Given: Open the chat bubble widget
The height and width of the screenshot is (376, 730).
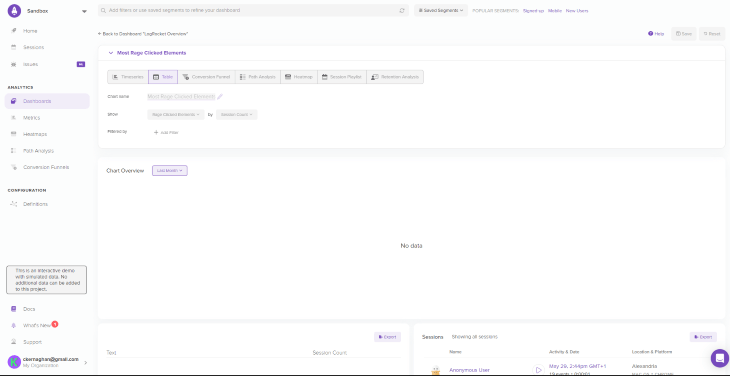Looking at the screenshot, I should (x=720, y=358).
